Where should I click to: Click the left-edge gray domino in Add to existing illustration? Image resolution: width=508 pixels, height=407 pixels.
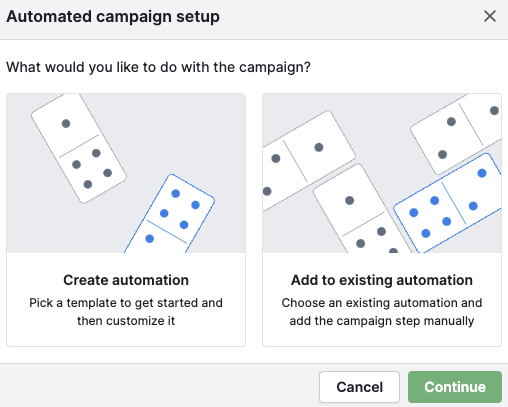point(307,162)
